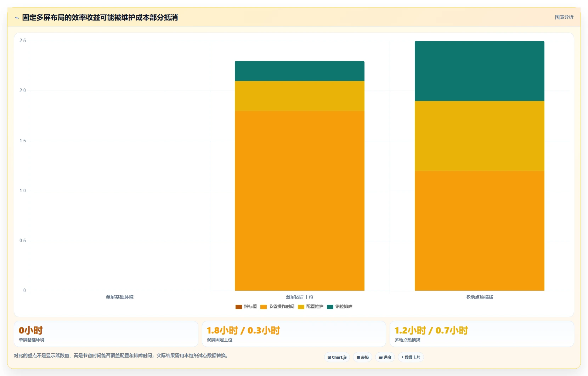Click the 1.2小时 / 0.7小时 card value

431,330
